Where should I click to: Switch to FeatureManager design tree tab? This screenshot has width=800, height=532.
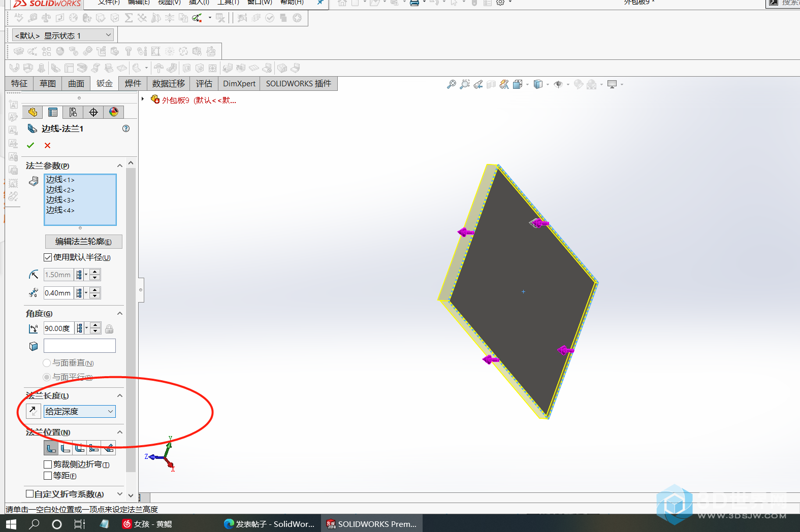tap(33, 112)
